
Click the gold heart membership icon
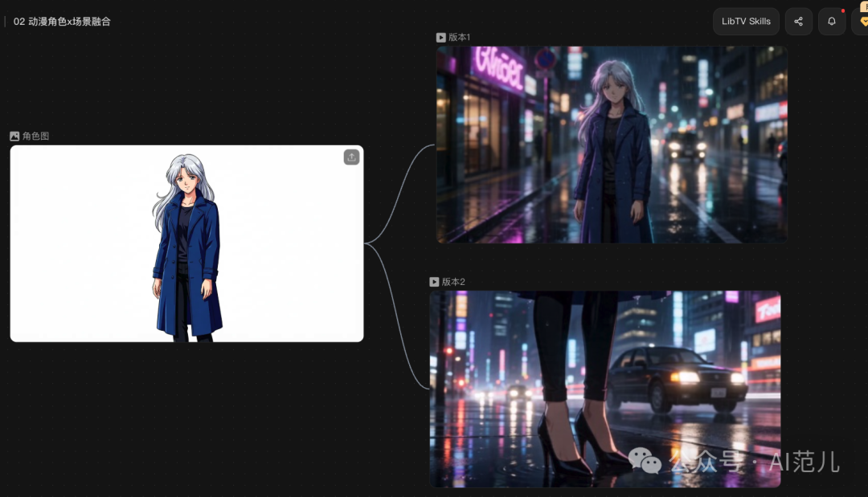(x=863, y=22)
